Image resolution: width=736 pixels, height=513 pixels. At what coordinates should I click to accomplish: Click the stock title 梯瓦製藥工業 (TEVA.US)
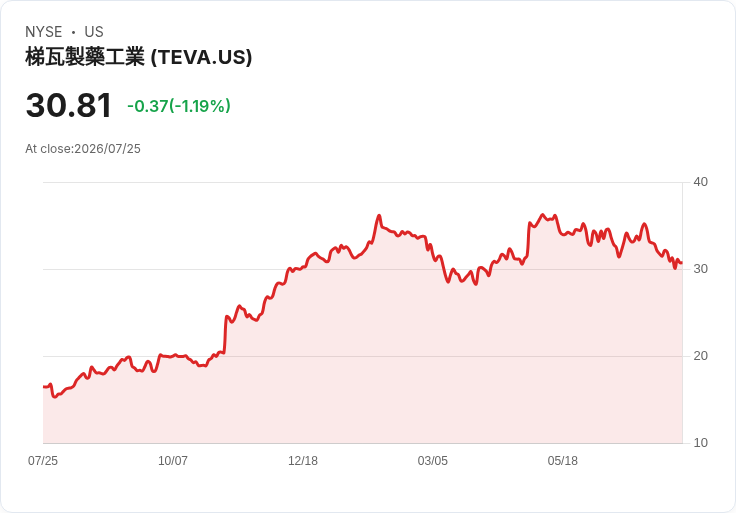[138, 57]
